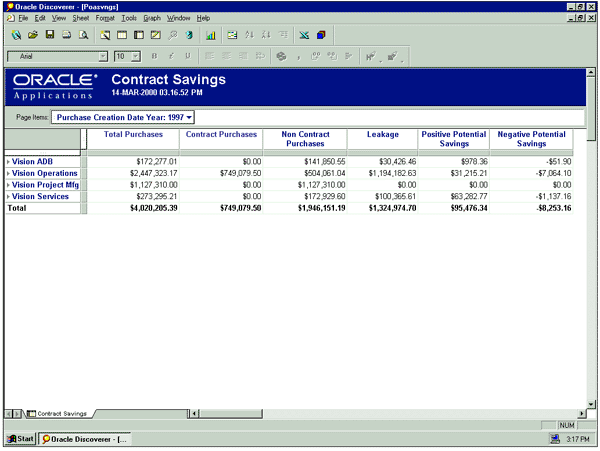Viewport: 600px width, 451px height.
Task: Open Print Preview from the toolbar
Action: (x=83, y=35)
